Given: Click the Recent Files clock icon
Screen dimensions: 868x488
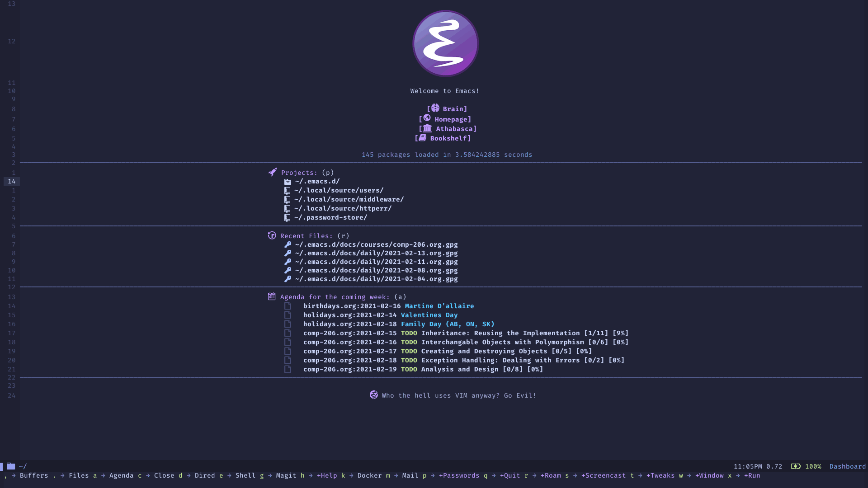Looking at the screenshot, I should 272,235.
